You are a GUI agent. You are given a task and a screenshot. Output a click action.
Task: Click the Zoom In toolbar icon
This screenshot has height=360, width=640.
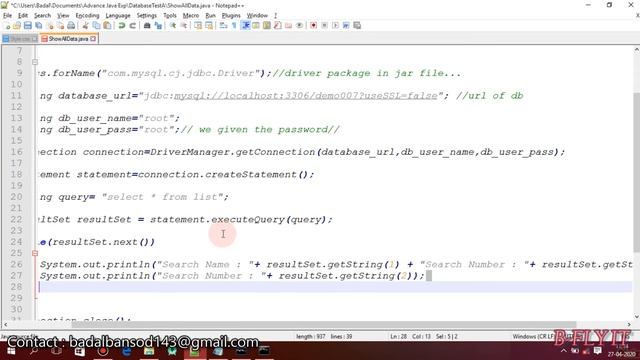click(173, 26)
